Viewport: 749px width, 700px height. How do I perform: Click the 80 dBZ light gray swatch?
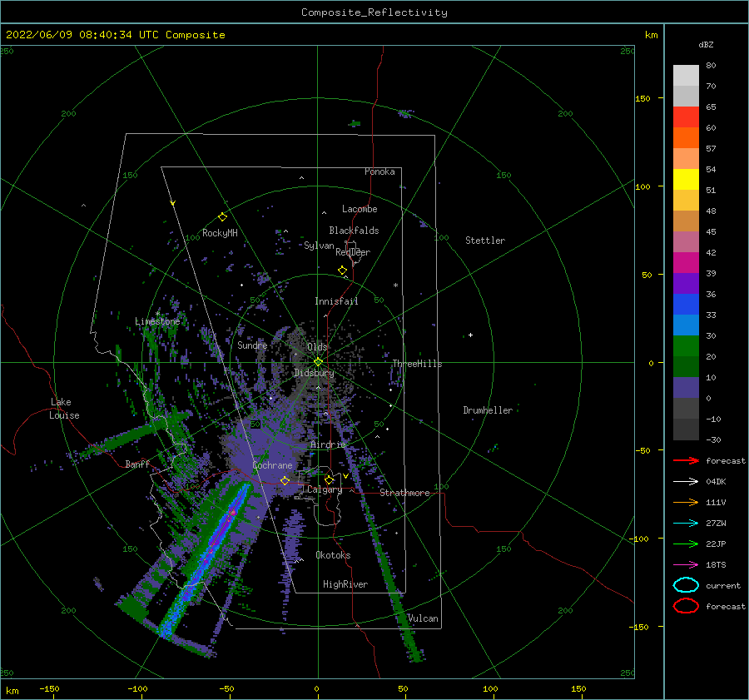coord(686,75)
